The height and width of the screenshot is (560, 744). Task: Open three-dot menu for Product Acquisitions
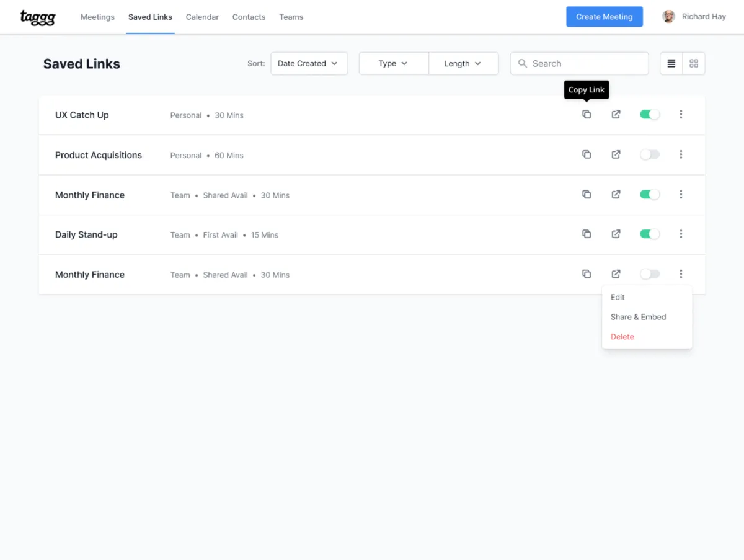click(681, 154)
